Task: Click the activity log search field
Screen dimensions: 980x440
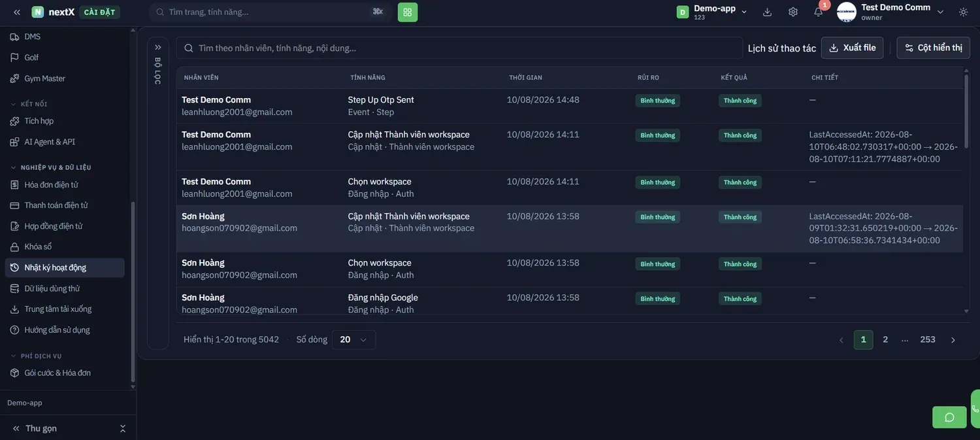Action: (459, 48)
